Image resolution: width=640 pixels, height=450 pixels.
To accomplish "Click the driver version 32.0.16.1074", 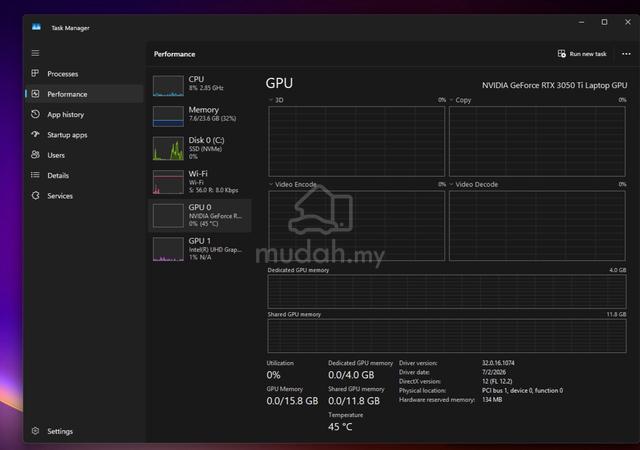I will click(x=498, y=363).
